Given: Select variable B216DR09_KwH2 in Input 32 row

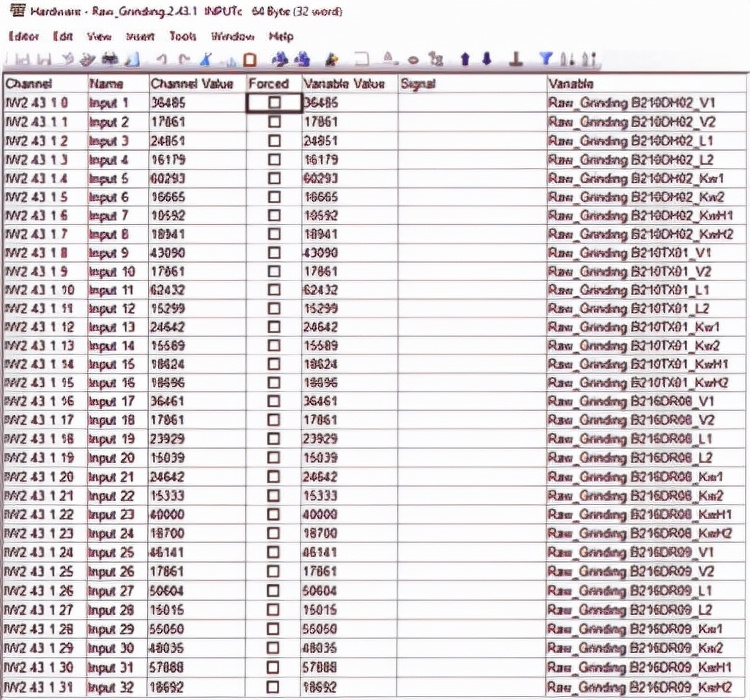Looking at the screenshot, I should point(647,687).
